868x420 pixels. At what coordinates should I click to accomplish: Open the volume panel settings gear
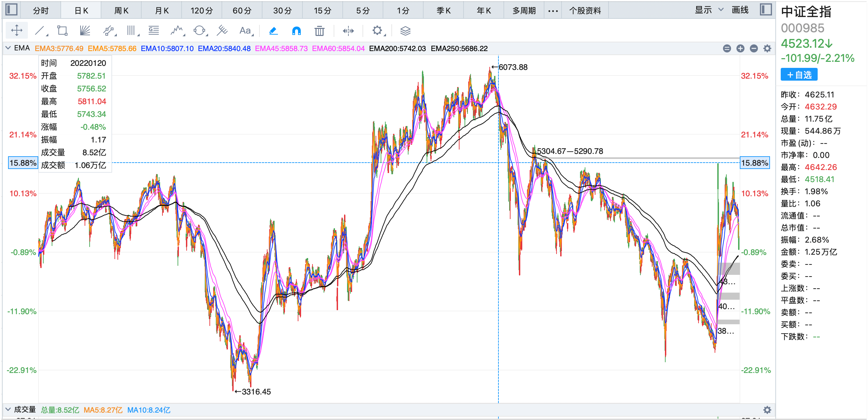click(767, 410)
